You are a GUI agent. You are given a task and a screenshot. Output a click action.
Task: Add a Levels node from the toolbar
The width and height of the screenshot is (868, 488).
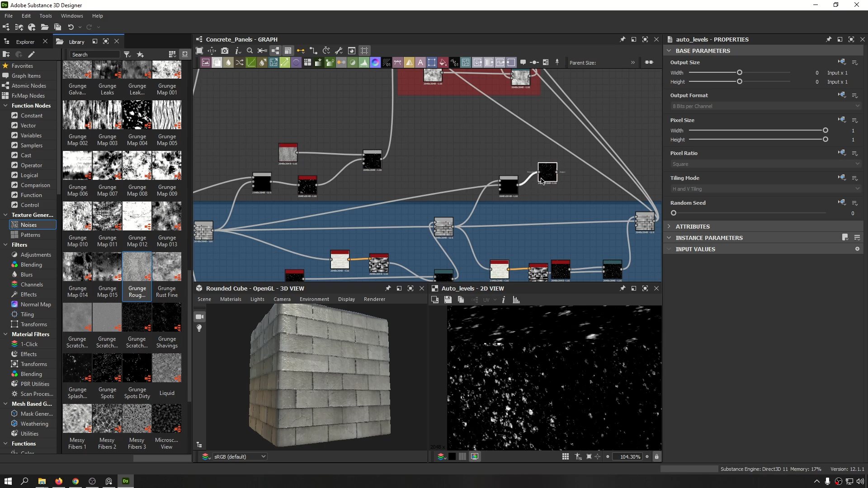364,63
